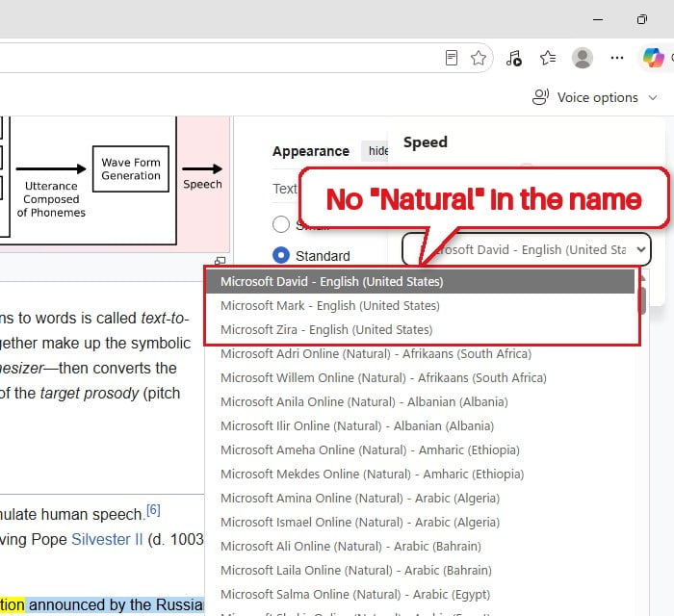The image size is (674, 616).
Task: Open the voice selection combo box
Action: (x=526, y=249)
